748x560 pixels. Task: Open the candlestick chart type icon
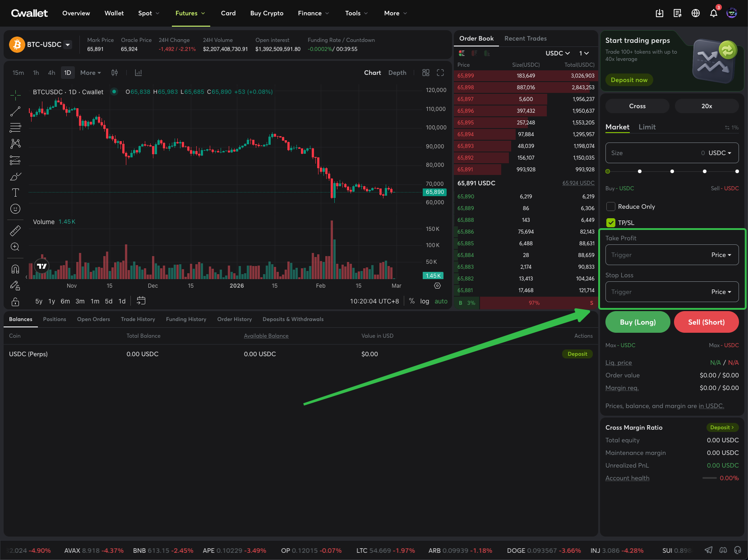[x=115, y=73]
